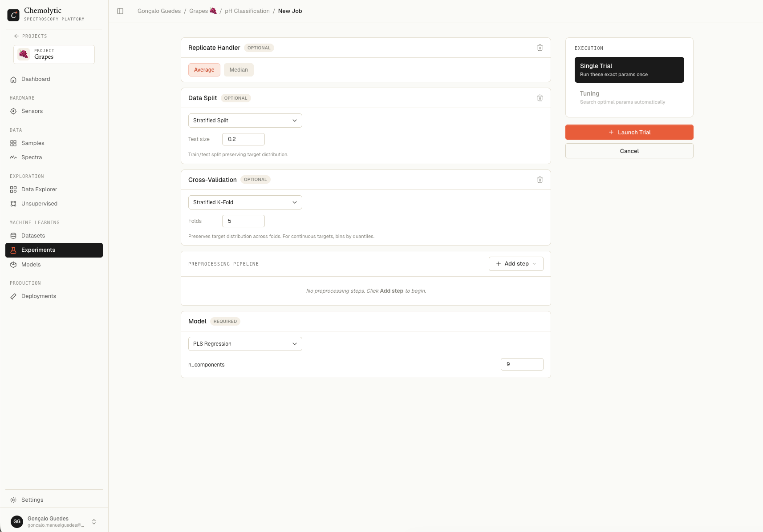The image size is (763, 532).
Task: Open Sensors in Hardware section
Action: coord(54,111)
